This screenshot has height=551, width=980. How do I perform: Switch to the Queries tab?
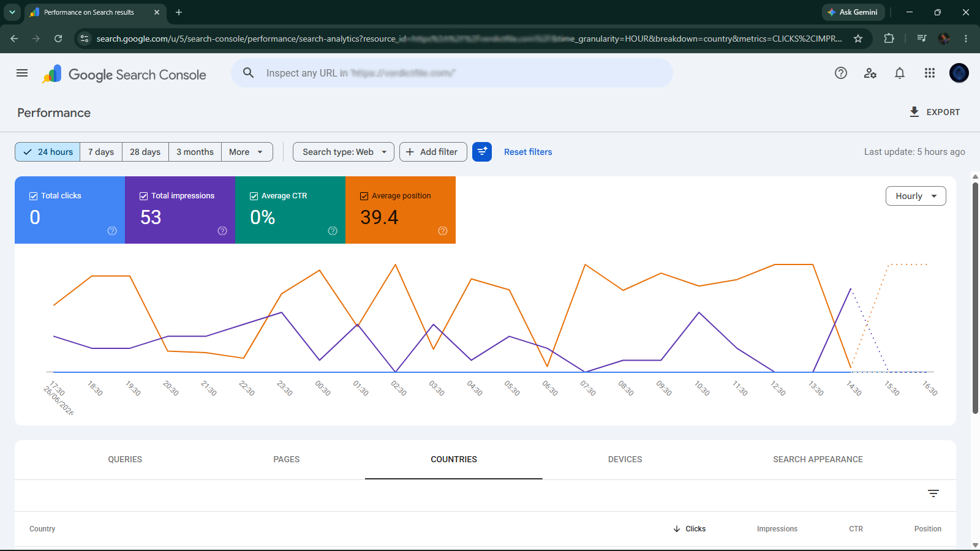tap(125, 459)
